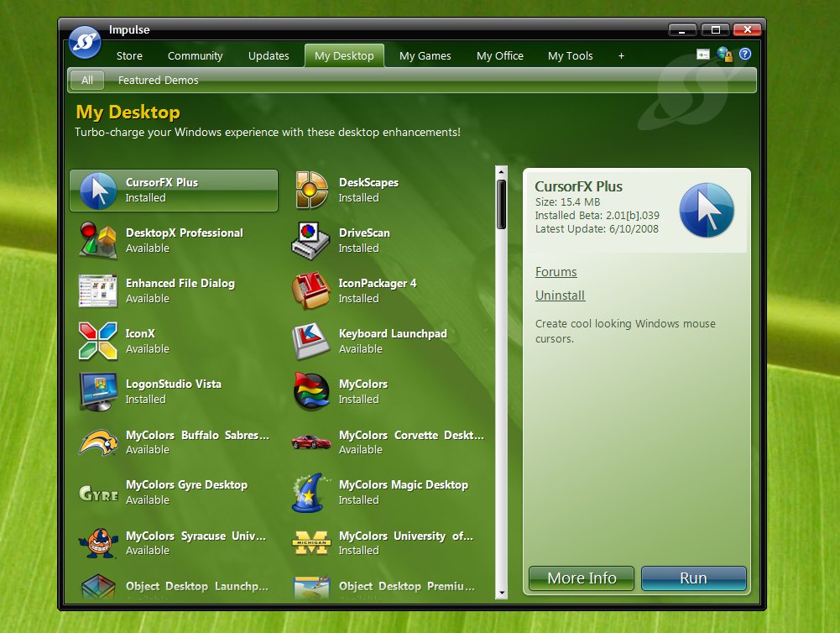Switch to the My Office tab
Image resolution: width=840 pixels, height=633 pixels.
(500, 55)
